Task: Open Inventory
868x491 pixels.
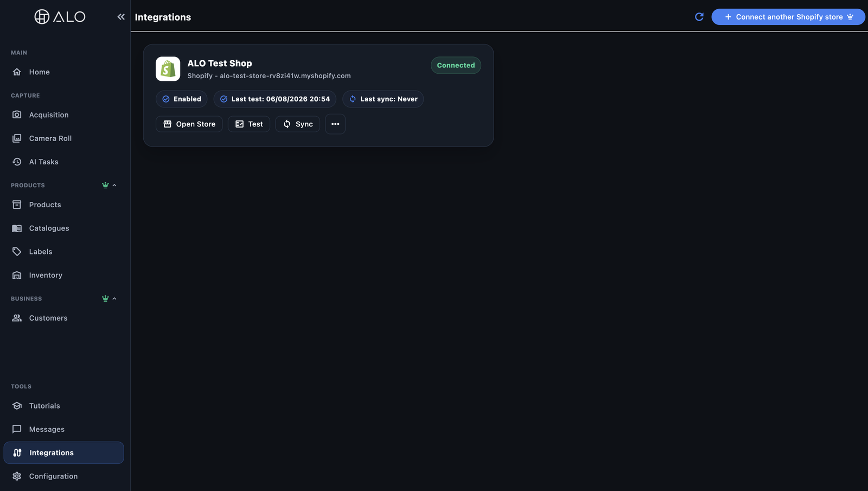Action: (63, 275)
